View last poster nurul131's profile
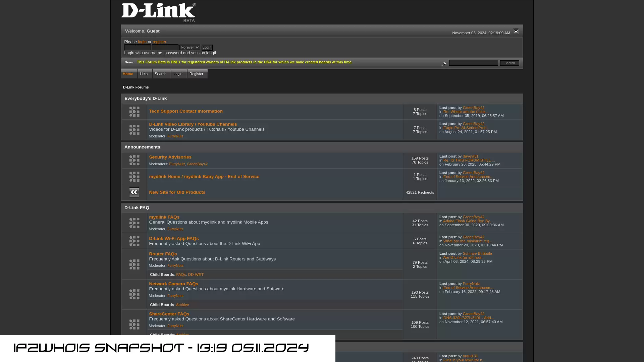 pos(470,356)
